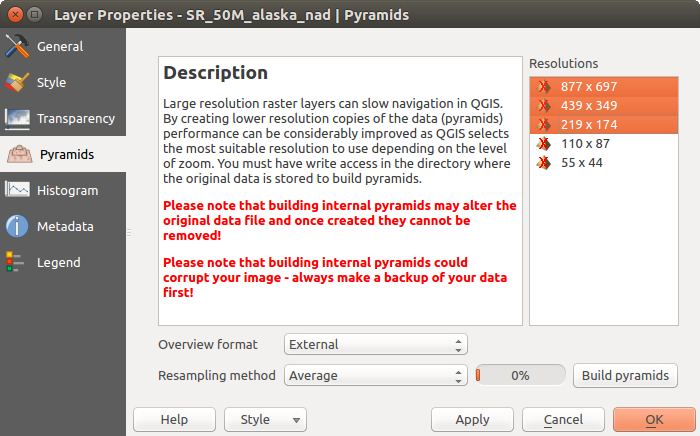Toggle the 219 x 174 resolution entry
The height and width of the screenshot is (436, 700).
(x=589, y=125)
